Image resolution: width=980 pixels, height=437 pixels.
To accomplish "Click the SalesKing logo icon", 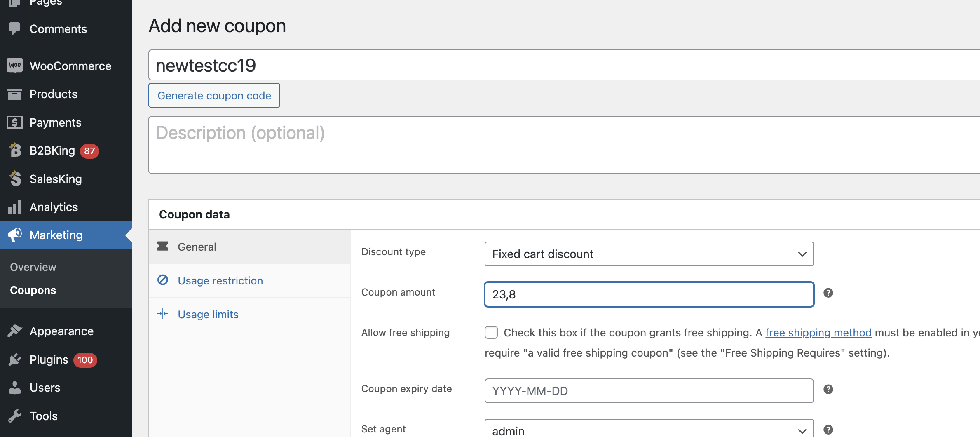I will [15, 179].
